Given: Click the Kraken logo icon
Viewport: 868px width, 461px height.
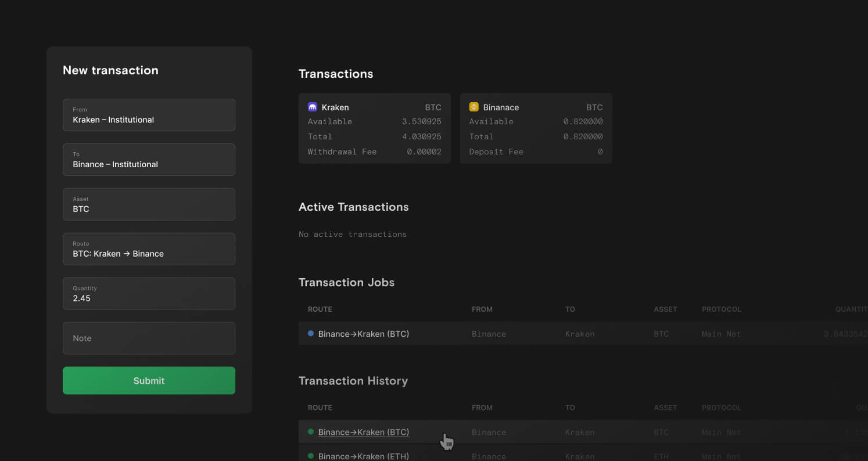Looking at the screenshot, I should [313, 107].
